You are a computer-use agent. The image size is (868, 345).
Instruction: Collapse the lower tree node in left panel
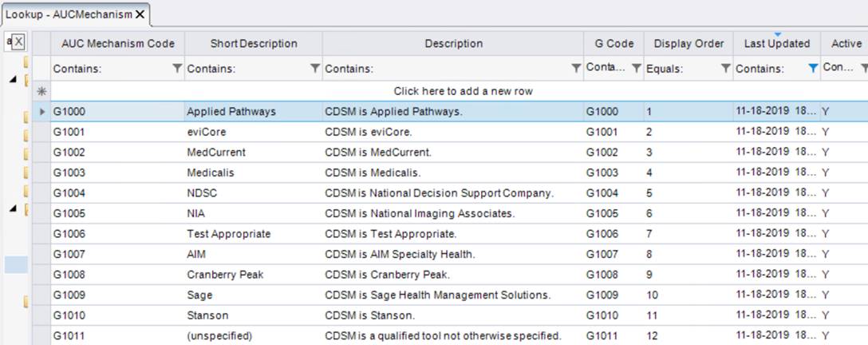(x=13, y=208)
